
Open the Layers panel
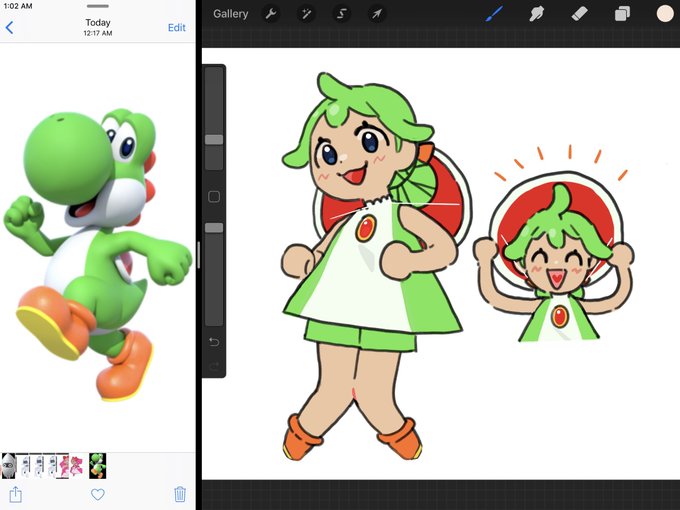[x=622, y=14]
